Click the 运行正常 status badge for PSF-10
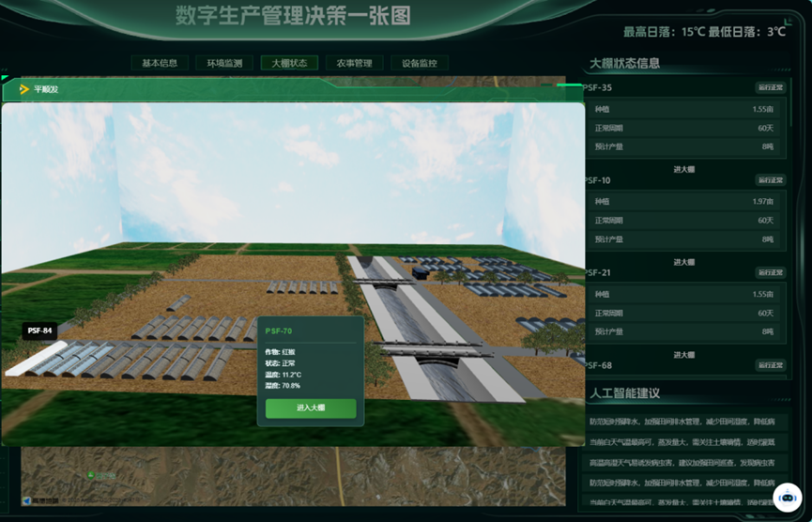 click(770, 180)
